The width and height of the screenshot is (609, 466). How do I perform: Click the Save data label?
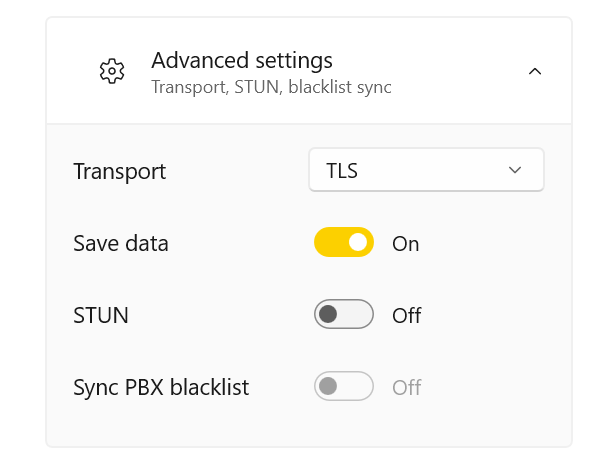pyautogui.click(x=121, y=243)
